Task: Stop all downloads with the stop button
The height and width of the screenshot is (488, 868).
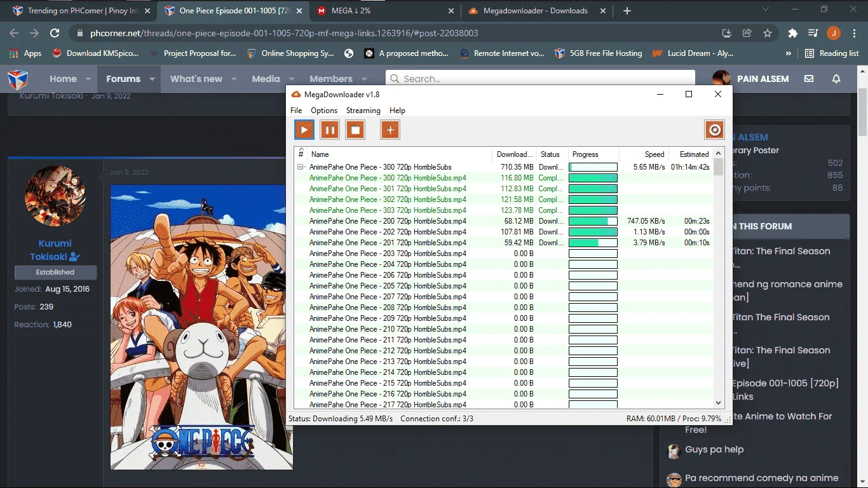Action: [355, 130]
